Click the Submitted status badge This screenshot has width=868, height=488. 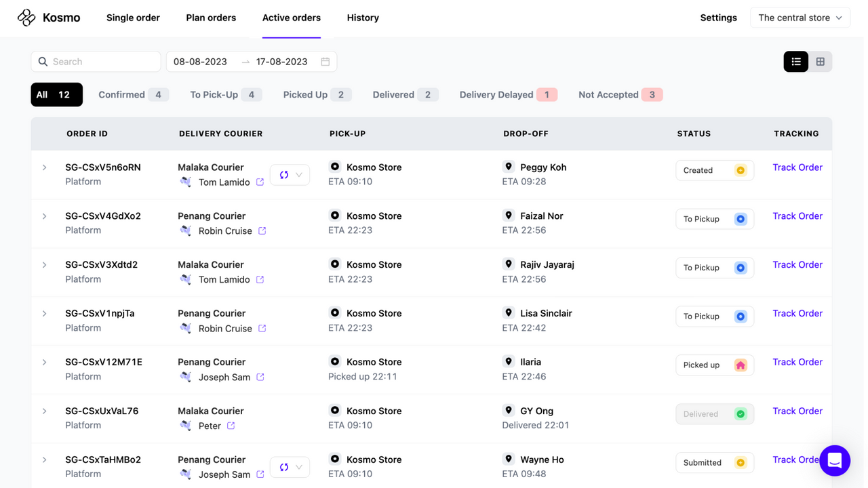pos(715,463)
